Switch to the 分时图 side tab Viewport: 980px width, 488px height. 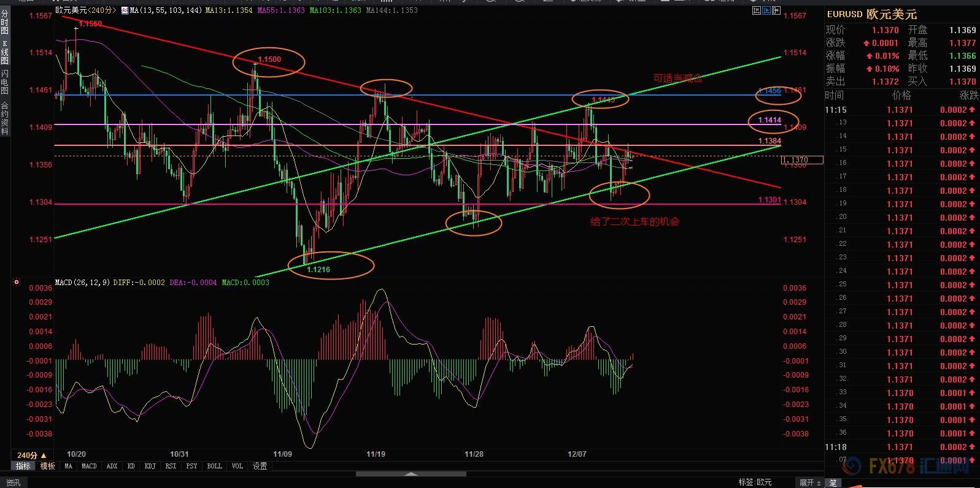[x=5, y=22]
